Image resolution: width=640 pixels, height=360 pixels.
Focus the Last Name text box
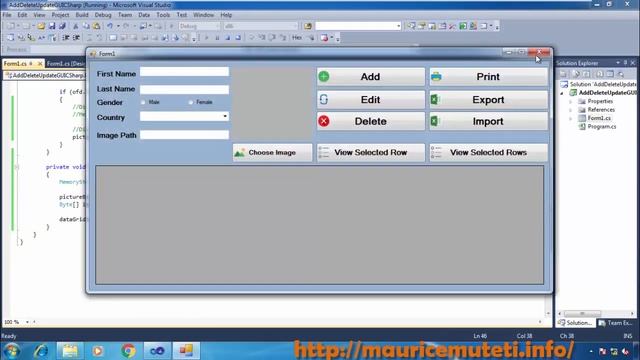[184, 89]
